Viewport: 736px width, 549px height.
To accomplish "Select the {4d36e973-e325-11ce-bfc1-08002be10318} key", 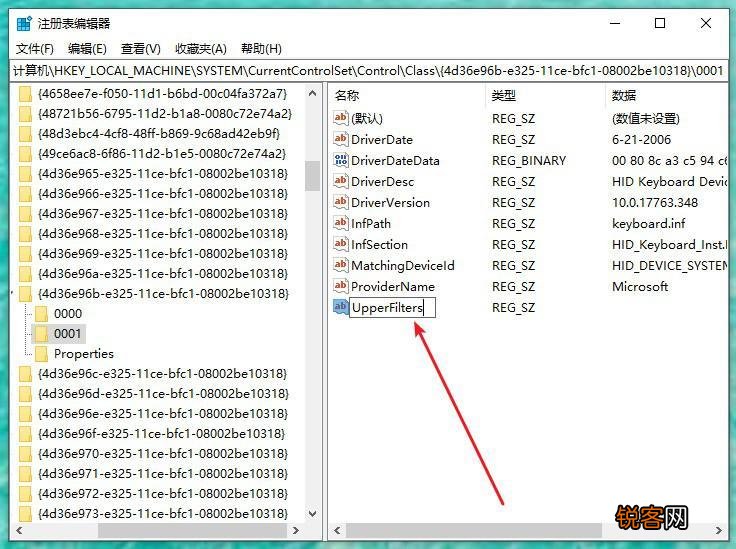I will [162, 513].
